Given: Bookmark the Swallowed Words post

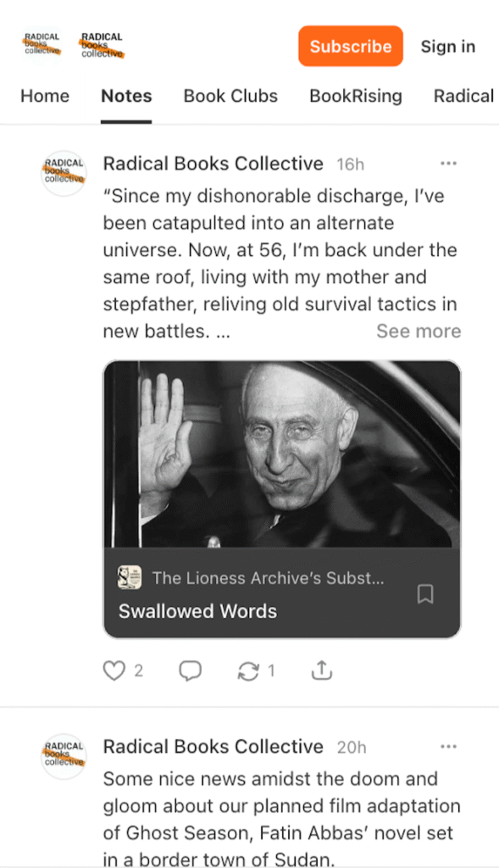Looking at the screenshot, I should click(424, 594).
